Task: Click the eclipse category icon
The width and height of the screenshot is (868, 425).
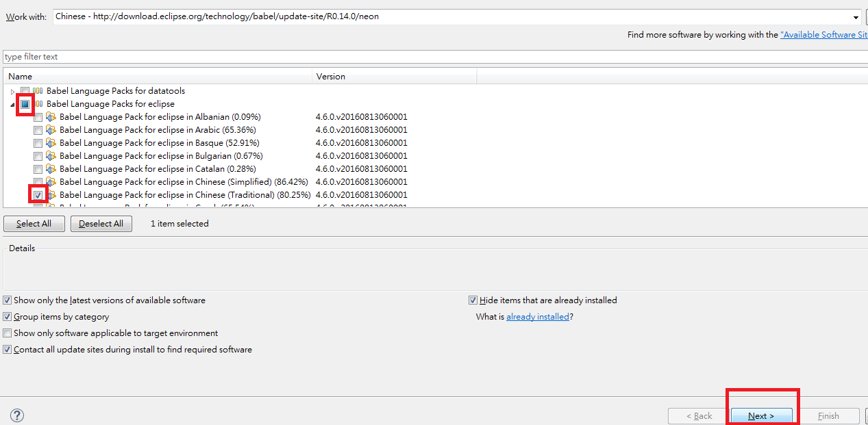Action: 38,104
